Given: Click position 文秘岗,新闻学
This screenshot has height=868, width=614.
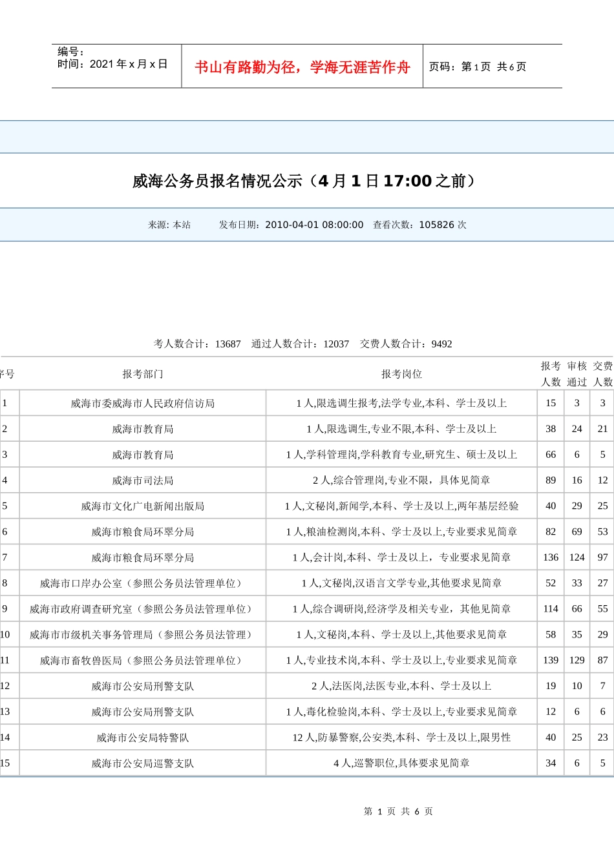Looking at the screenshot, I should [401, 506].
